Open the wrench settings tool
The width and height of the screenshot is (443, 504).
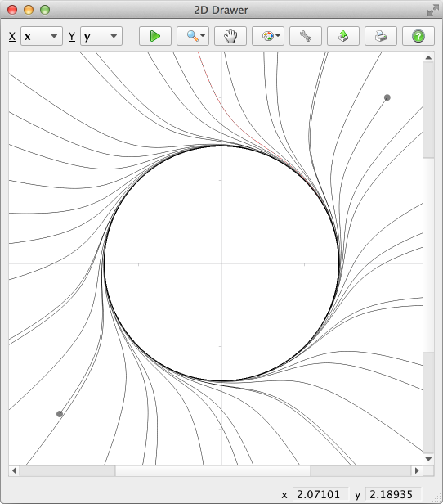point(306,36)
